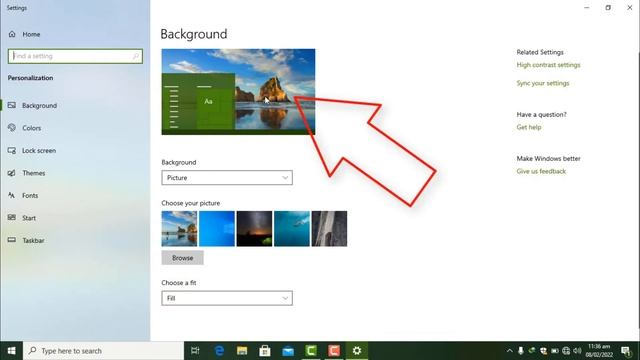The image size is (640, 360).
Task: Click the Themes brush icon in sidebar
Action: pyautogui.click(x=12, y=173)
